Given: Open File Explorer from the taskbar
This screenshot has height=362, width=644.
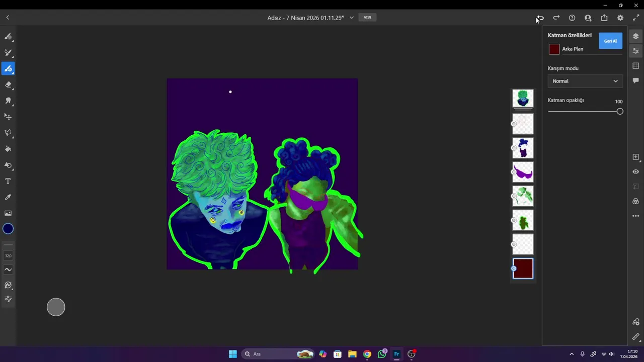Looking at the screenshot, I should 352,354.
